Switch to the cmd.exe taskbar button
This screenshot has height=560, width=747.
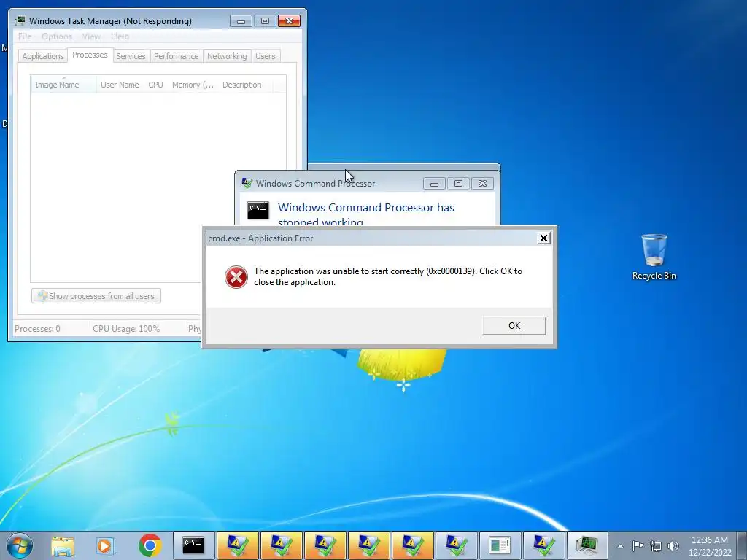coord(193,545)
